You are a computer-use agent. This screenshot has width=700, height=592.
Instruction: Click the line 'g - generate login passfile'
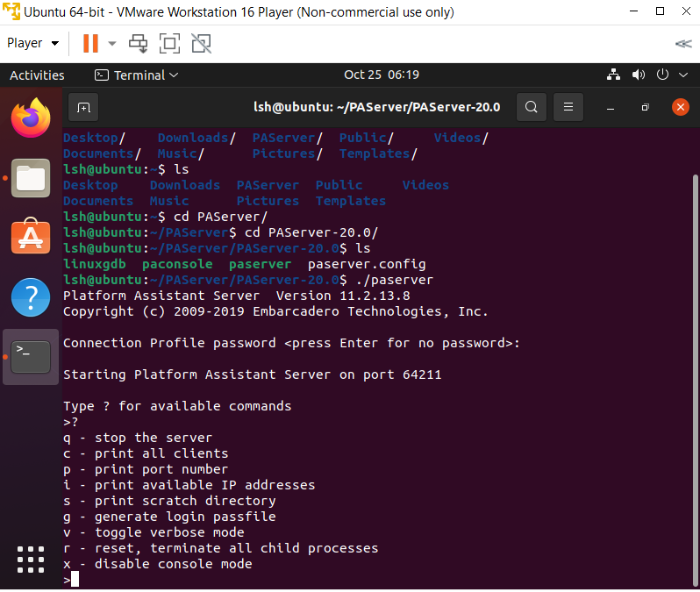point(169,517)
